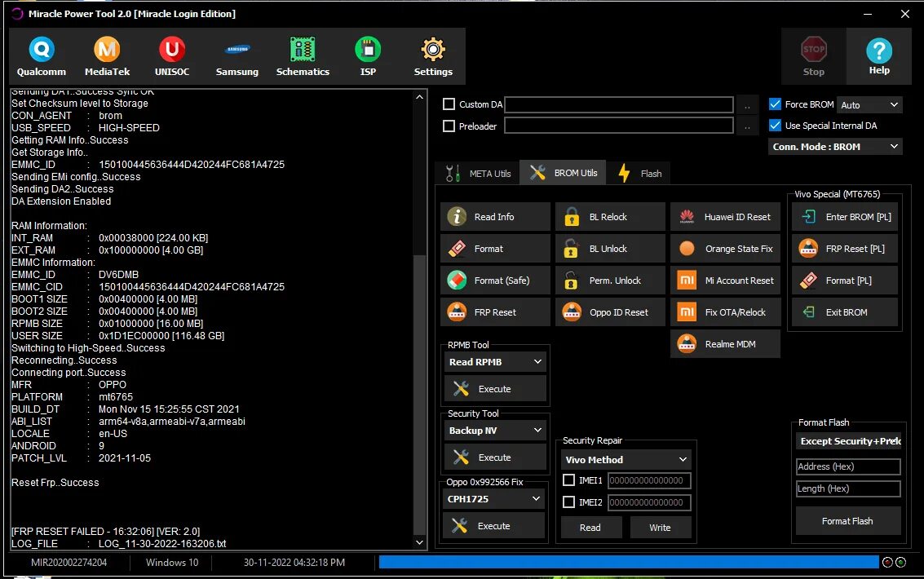Open the ISP section
Viewport: 924px width, 579px height.
[x=368, y=56]
